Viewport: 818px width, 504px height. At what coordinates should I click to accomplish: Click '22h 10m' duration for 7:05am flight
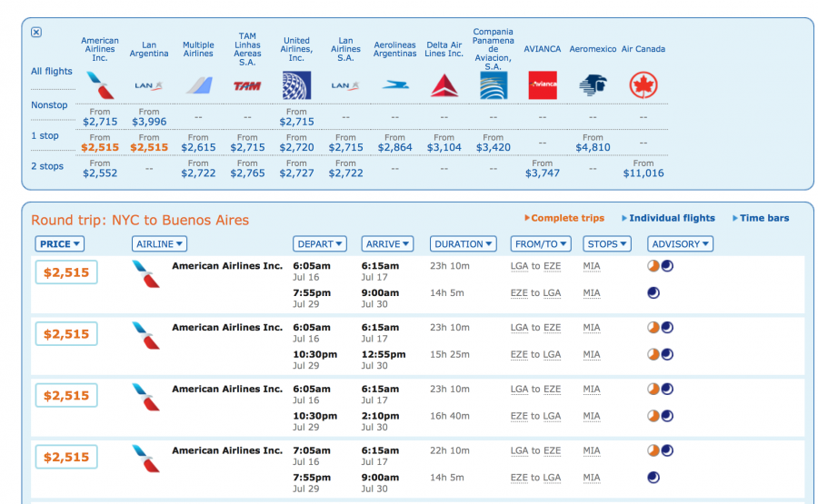[x=450, y=450]
